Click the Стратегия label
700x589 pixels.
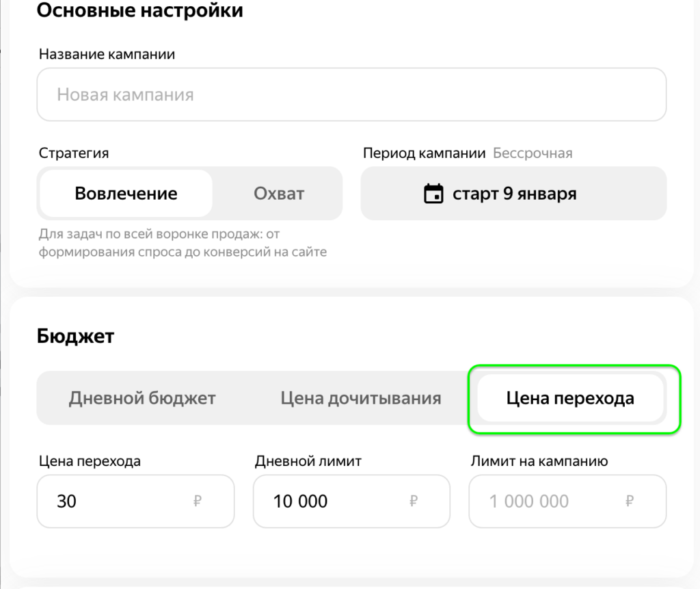(x=74, y=153)
